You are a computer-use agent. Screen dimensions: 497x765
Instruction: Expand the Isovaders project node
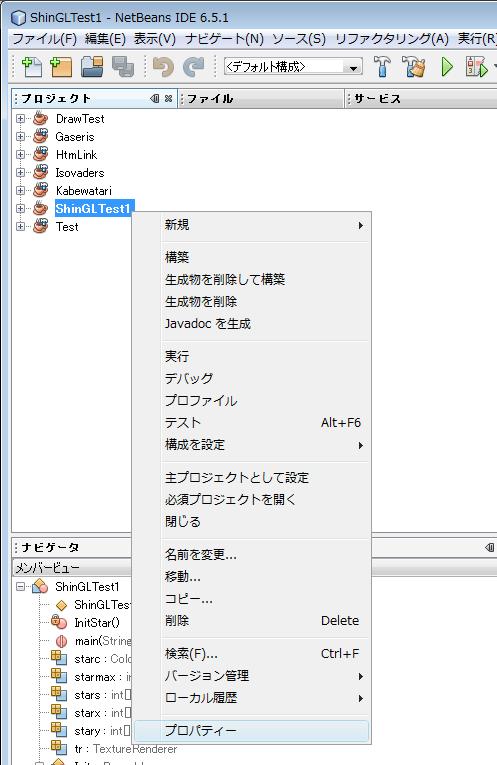[x=20, y=172]
